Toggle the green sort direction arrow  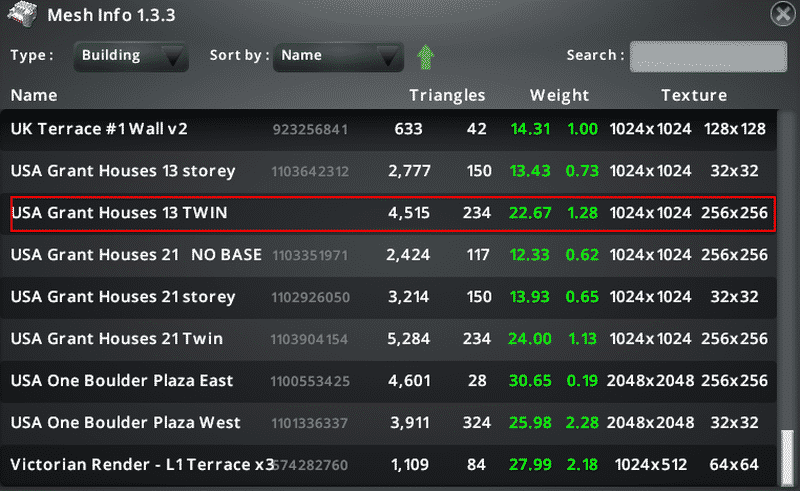(x=426, y=57)
